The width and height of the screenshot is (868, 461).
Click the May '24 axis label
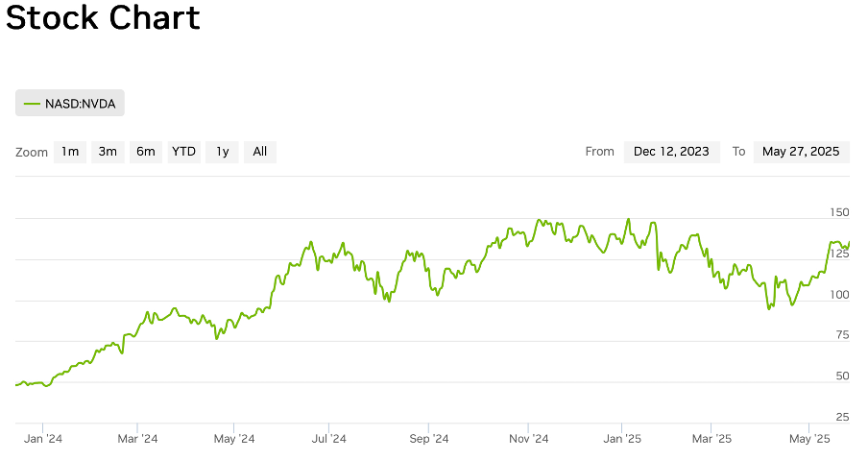point(234,439)
